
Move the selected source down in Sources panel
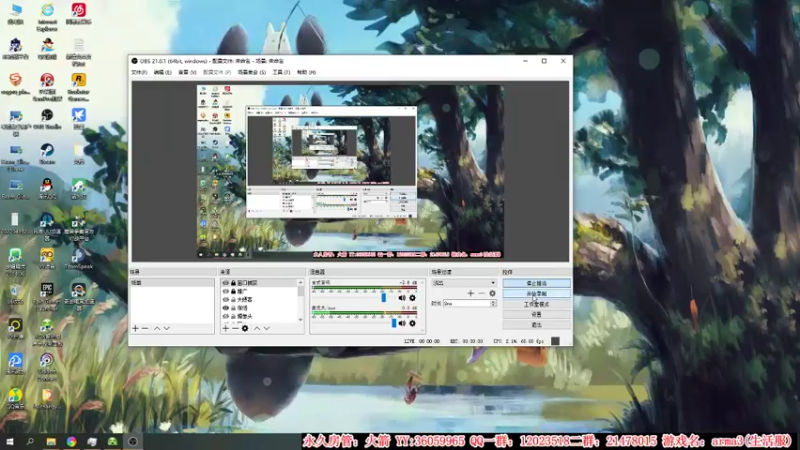click(266, 329)
